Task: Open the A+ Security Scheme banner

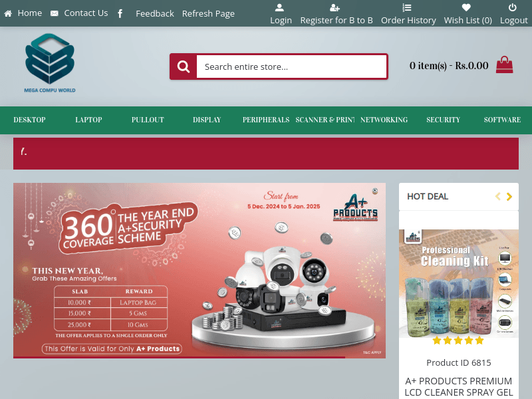Action: coord(199,270)
